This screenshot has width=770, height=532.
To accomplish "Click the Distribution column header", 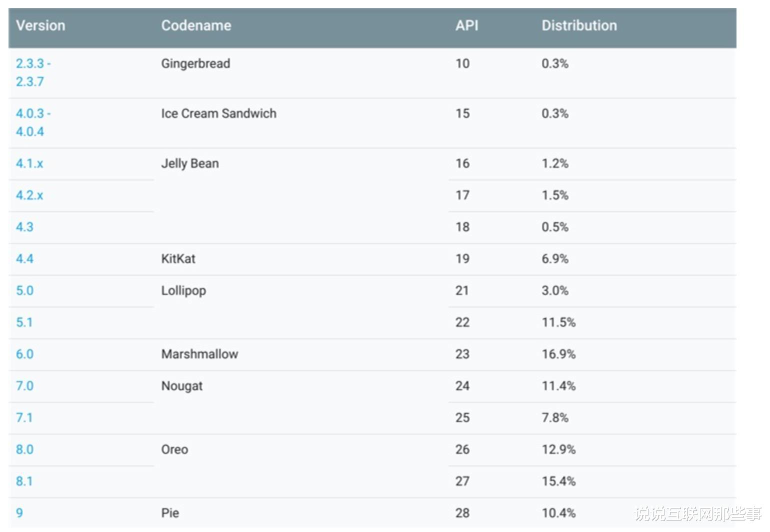I will [x=579, y=25].
